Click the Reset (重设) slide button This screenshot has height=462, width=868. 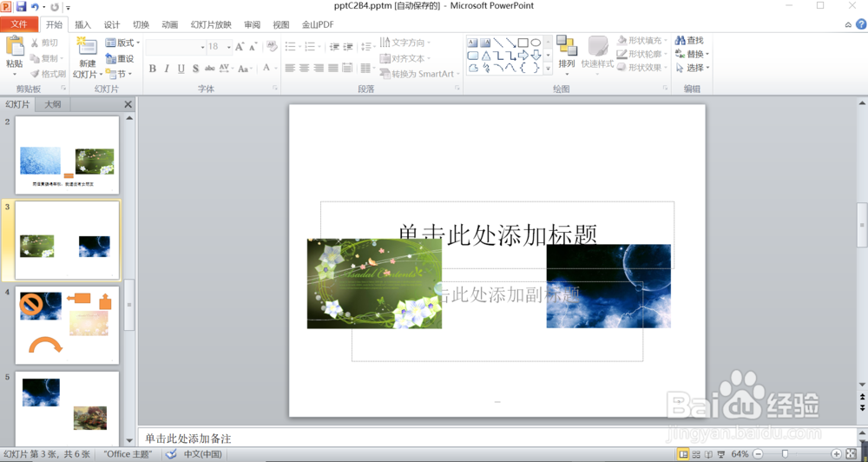click(x=120, y=58)
